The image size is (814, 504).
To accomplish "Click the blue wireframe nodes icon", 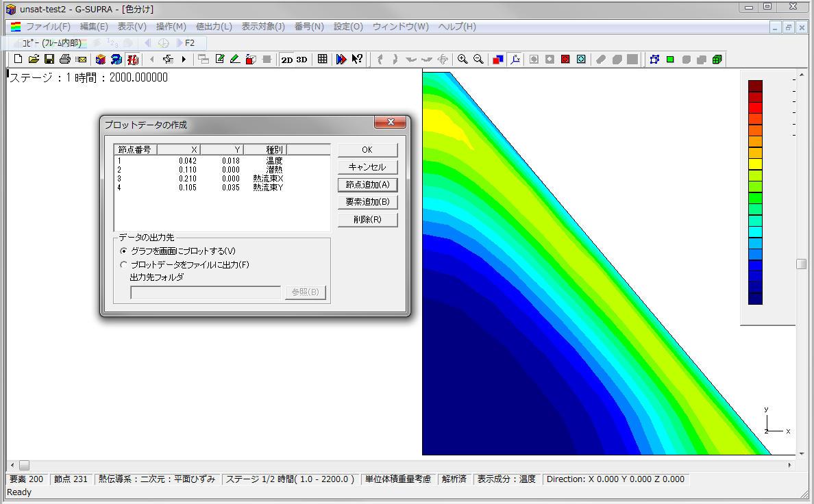I will coord(654,59).
